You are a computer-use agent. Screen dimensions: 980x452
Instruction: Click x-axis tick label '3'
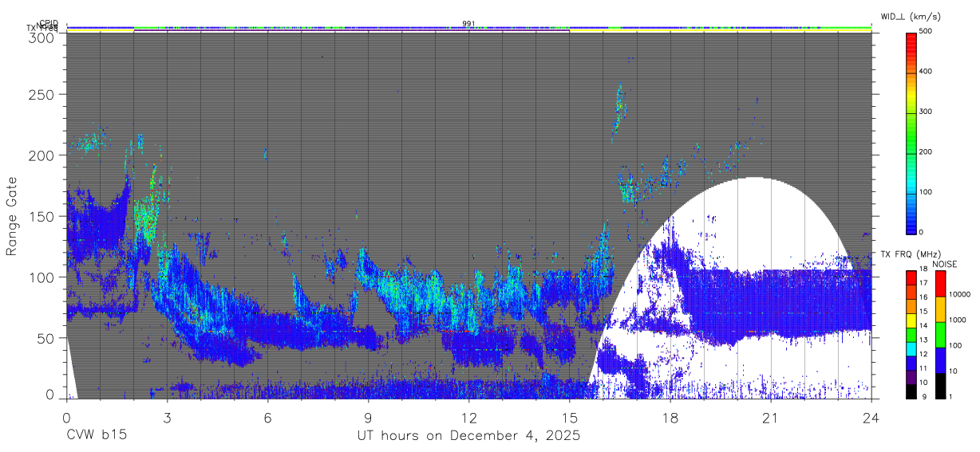pyautogui.click(x=167, y=417)
